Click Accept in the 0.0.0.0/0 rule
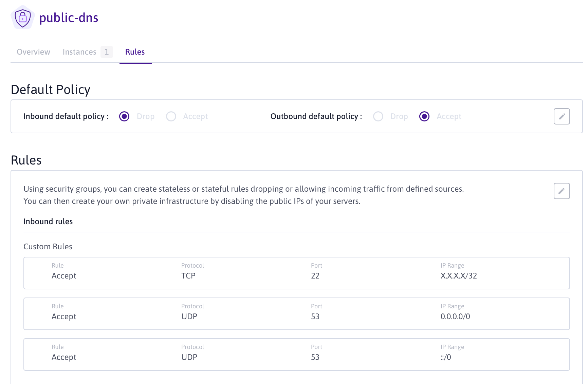Image resolution: width=588 pixels, height=384 pixels. 64,316
